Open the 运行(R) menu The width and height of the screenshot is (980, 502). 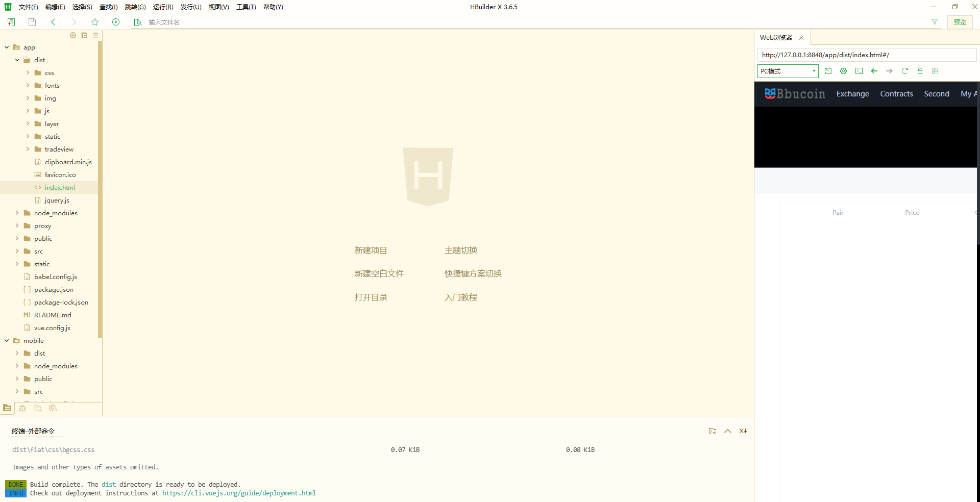click(x=163, y=7)
